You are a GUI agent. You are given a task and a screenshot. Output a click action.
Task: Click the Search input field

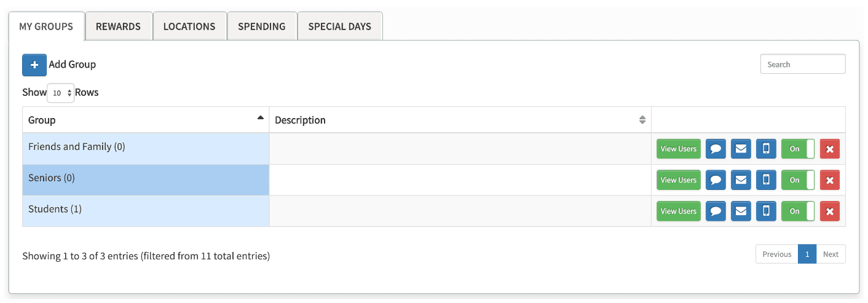(802, 65)
